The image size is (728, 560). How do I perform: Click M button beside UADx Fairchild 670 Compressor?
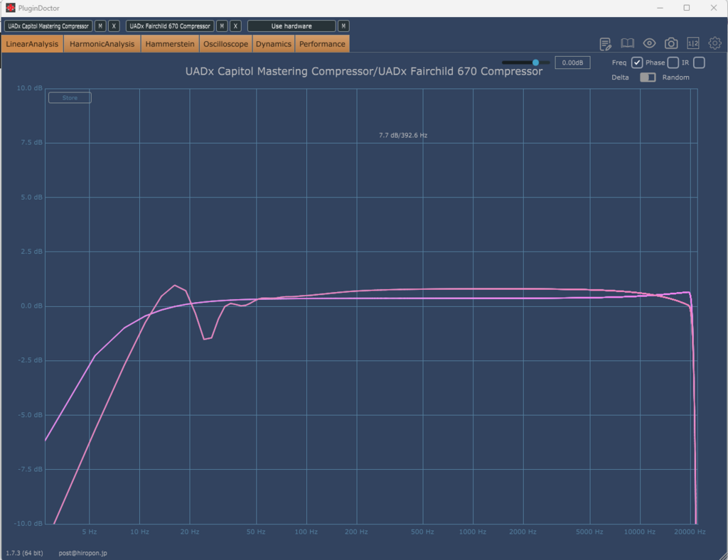[x=222, y=26]
